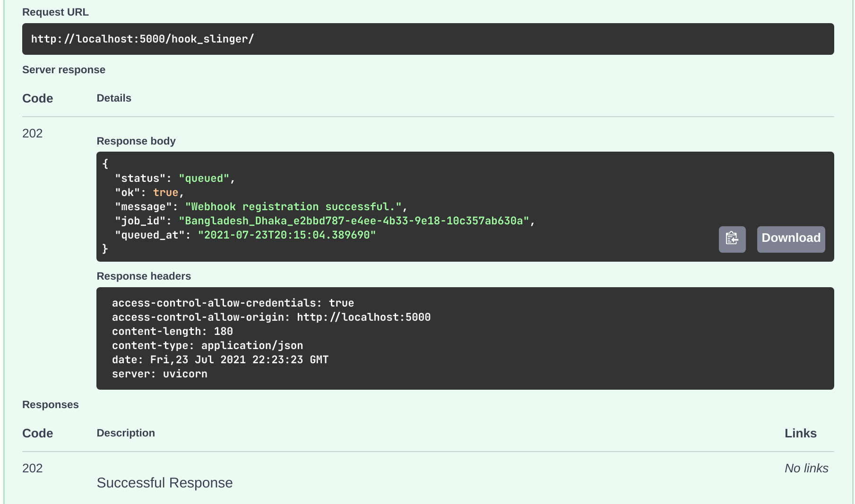Image resolution: width=855 pixels, height=504 pixels.
Task: Click the date header line
Action: click(220, 359)
